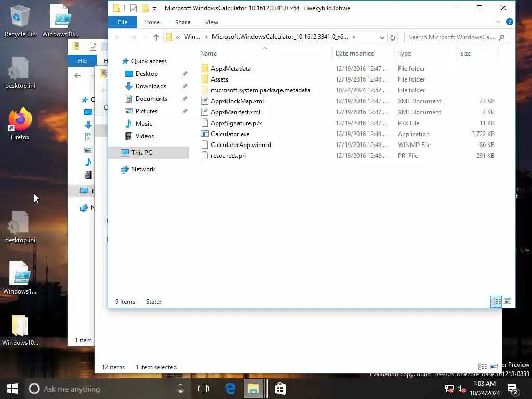Select the AppxSignature.p7x file
Image resolution: width=532 pixels, height=399 pixels.
tap(236, 123)
